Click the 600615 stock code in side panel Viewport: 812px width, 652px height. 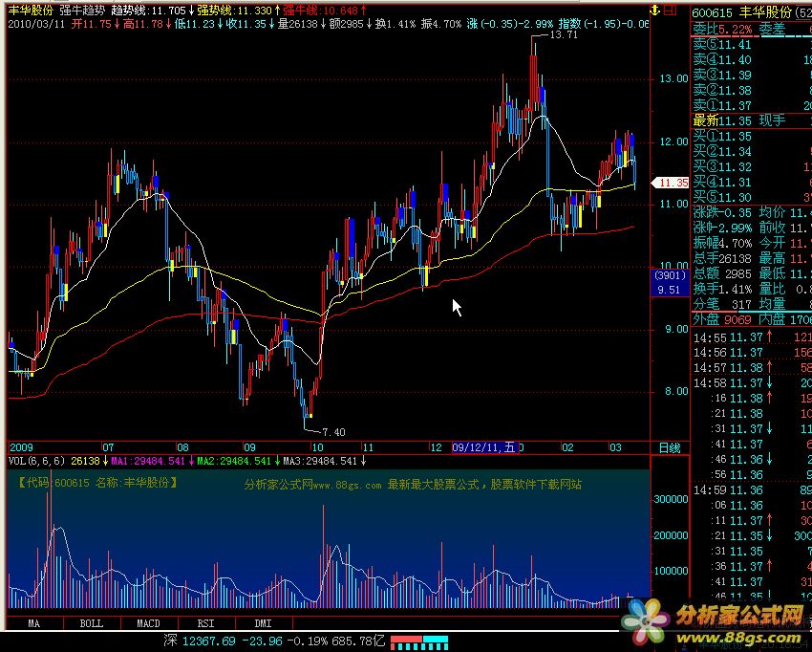(714, 11)
